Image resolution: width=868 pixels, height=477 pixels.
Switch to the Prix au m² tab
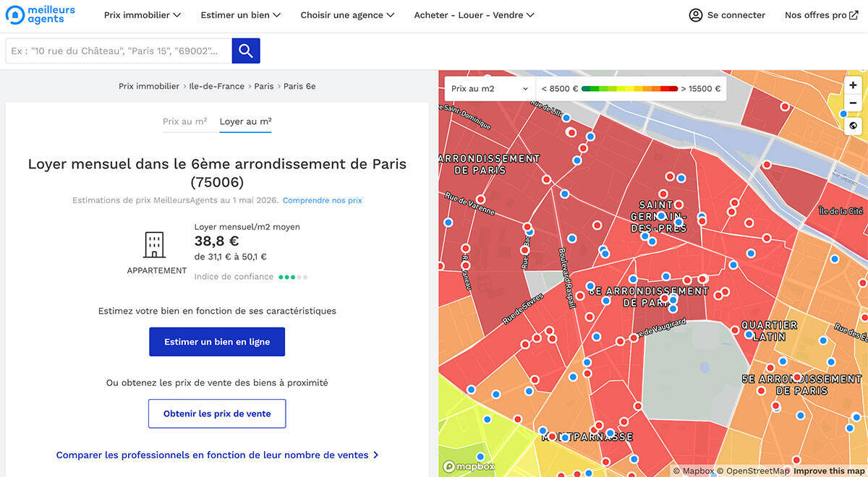[185, 121]
